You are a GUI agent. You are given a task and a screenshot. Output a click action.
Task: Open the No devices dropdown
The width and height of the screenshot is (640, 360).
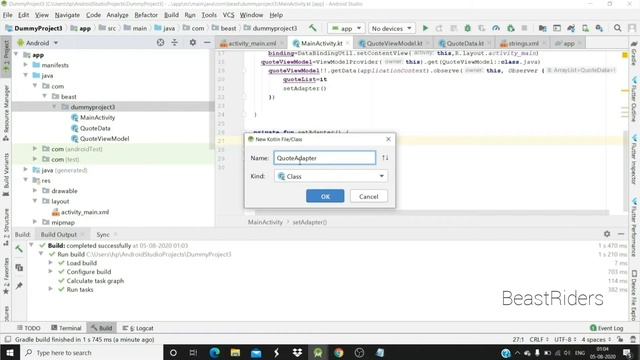coord(391,28)
